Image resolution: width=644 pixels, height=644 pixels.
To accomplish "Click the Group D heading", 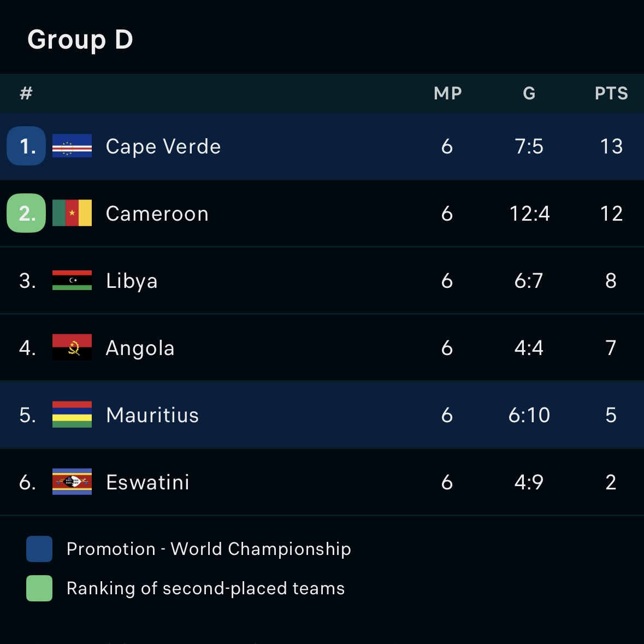I will 80,39.
